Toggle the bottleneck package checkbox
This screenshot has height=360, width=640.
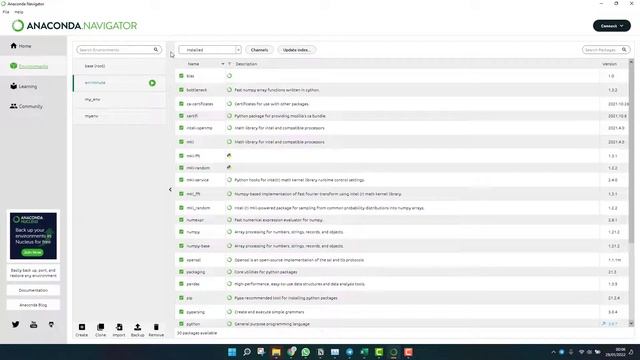pyautogui.click(x=181, y=90)
